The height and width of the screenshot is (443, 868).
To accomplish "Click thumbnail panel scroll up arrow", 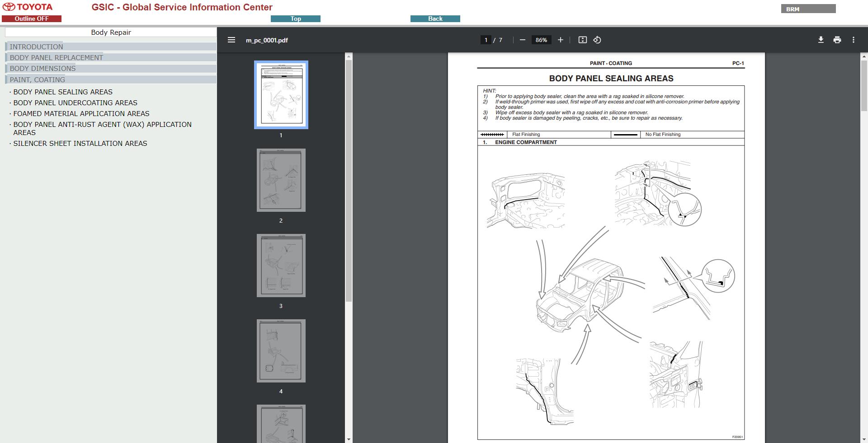I will pyautogui.click(x=349, y=56).
